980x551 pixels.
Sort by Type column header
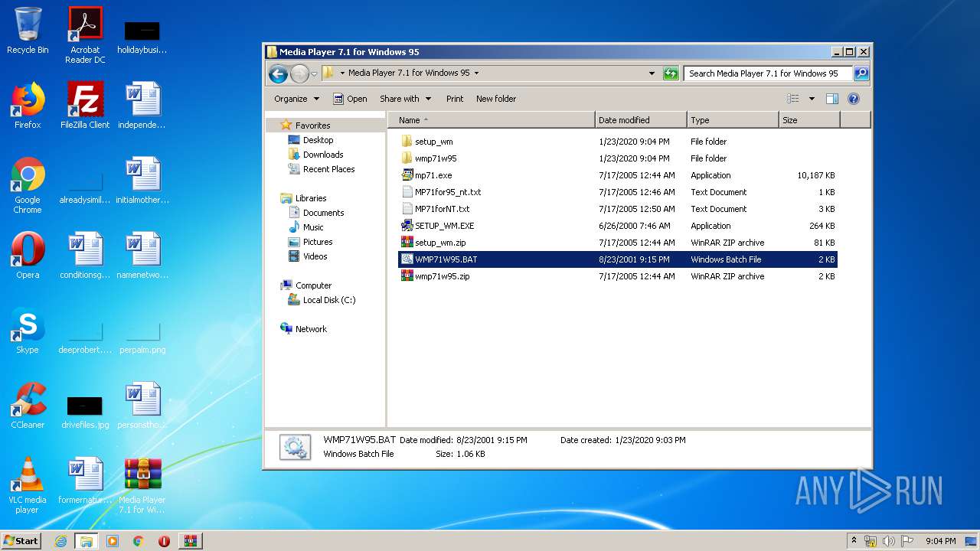pos(733,120)
